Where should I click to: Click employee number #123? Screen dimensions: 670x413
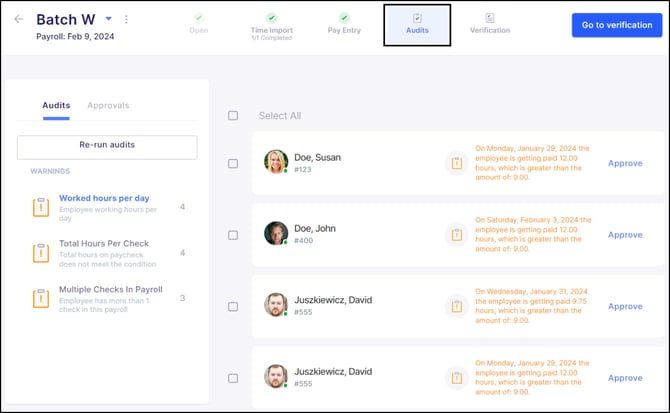303,170
